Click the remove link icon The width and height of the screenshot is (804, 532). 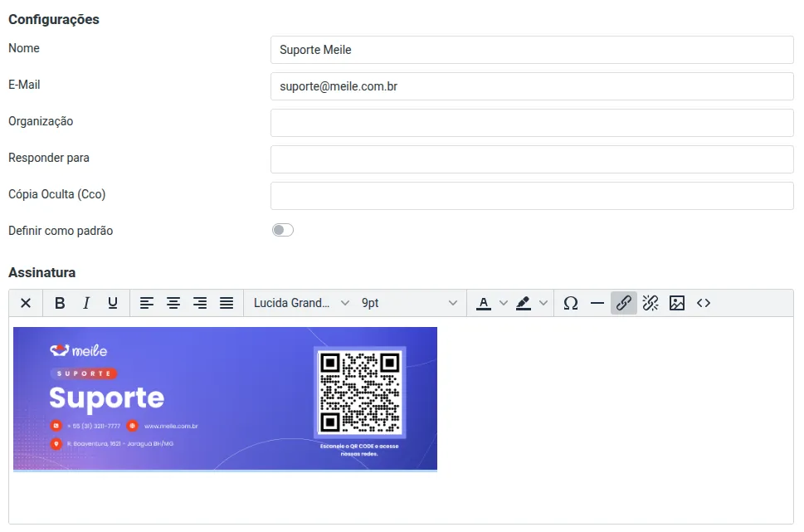tap(651, 303)
